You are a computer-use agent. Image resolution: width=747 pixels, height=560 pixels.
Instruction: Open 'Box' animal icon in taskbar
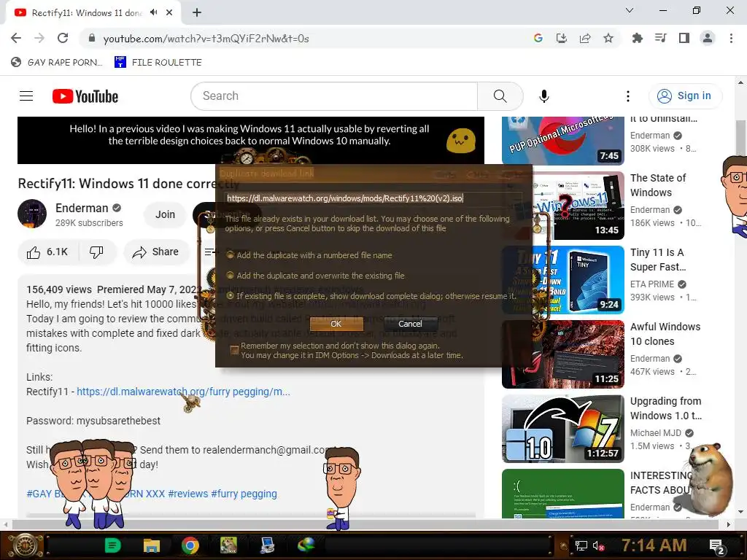[228, 545]
